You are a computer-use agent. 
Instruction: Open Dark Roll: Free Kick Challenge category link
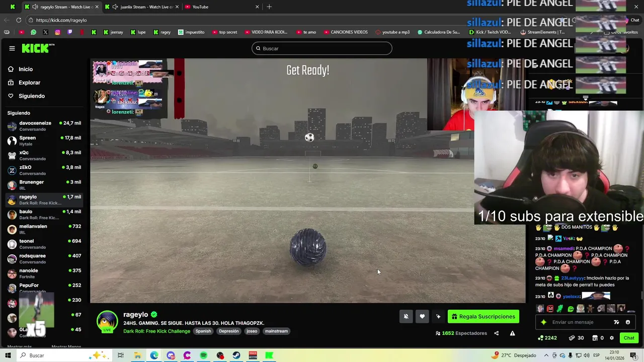click(x=156, y=331)
